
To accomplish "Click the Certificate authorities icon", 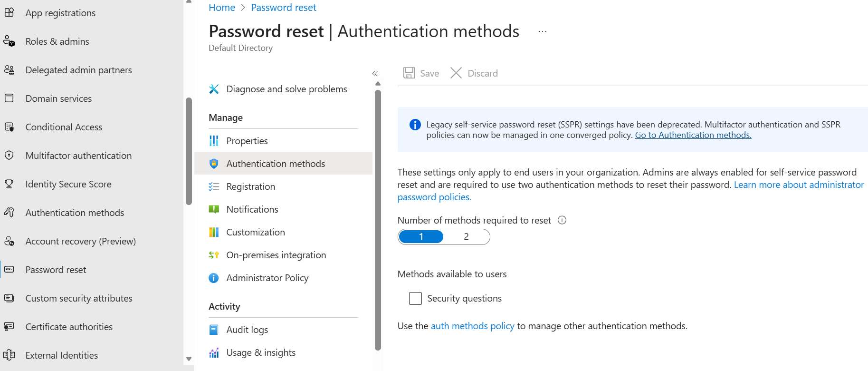I will click(x=9, y=327).
